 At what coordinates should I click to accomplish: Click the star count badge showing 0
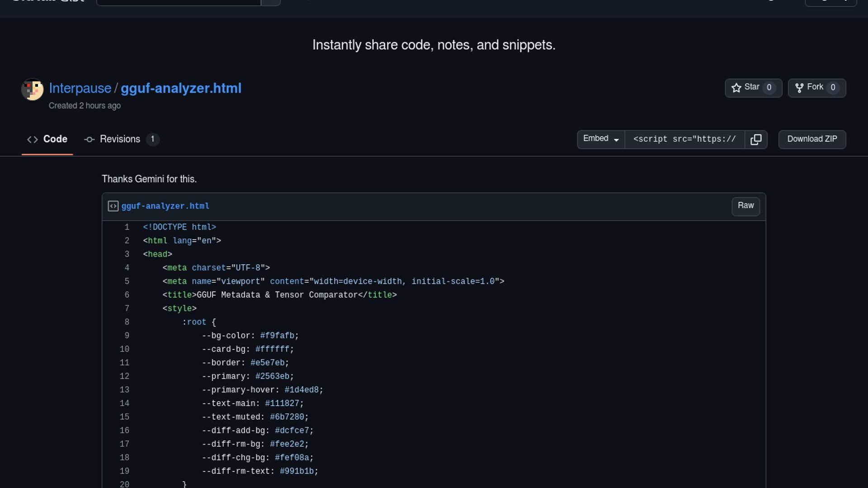[x=769, y=88]
